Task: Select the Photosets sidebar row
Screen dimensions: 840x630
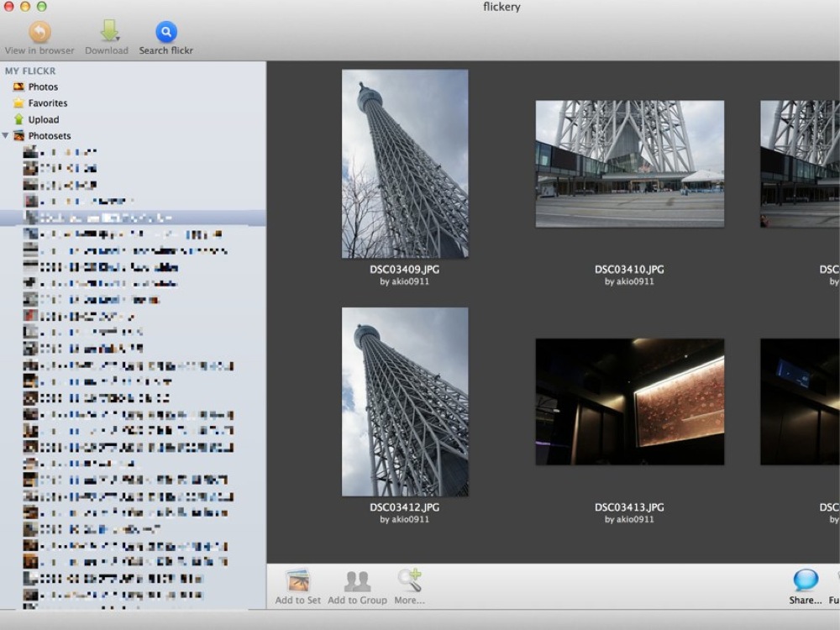Action: click(133, 135)
